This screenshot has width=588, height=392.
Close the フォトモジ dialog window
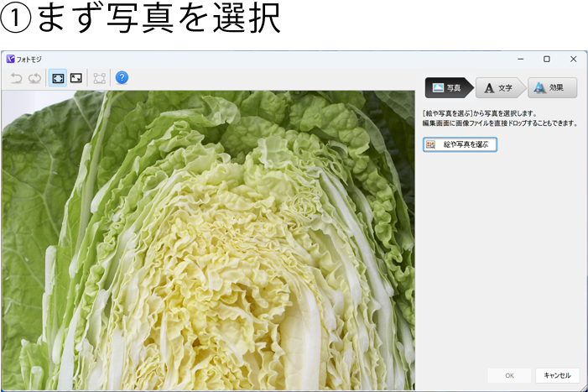tap(573, 60)
